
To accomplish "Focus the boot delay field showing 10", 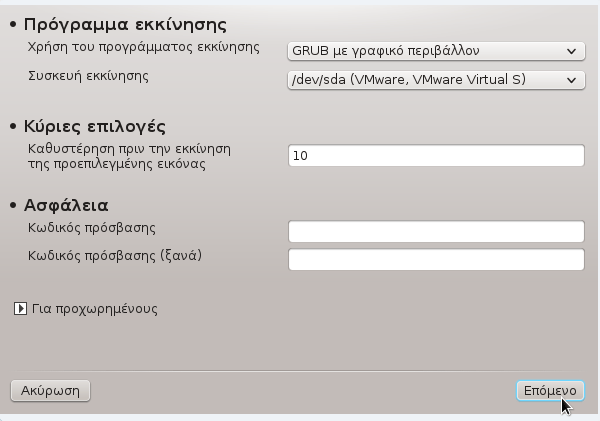I will click(x=435, y=156).
